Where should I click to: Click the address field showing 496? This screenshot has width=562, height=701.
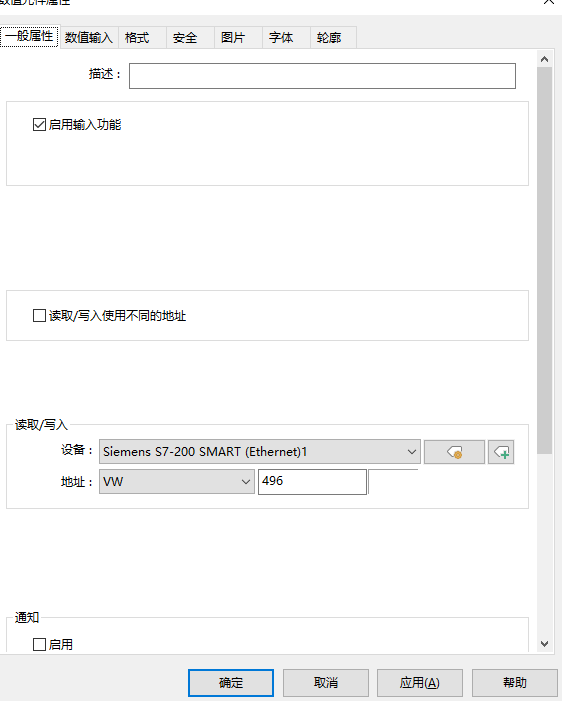312,481
